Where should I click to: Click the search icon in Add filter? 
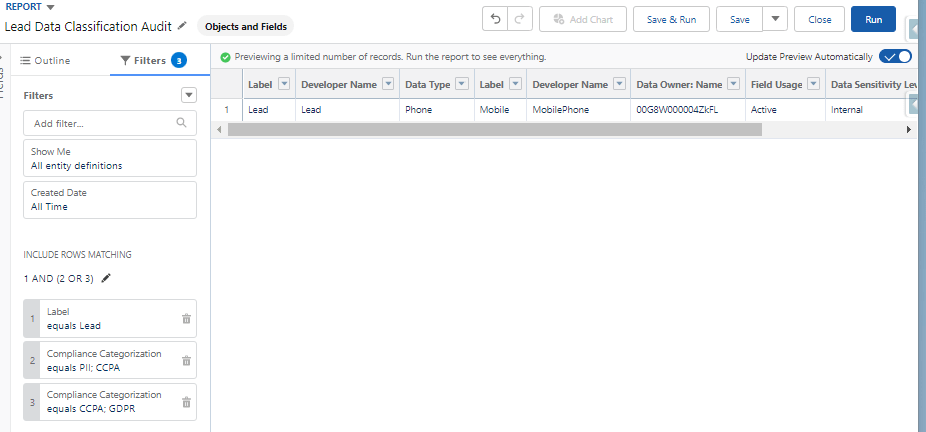tap(181, 123)
